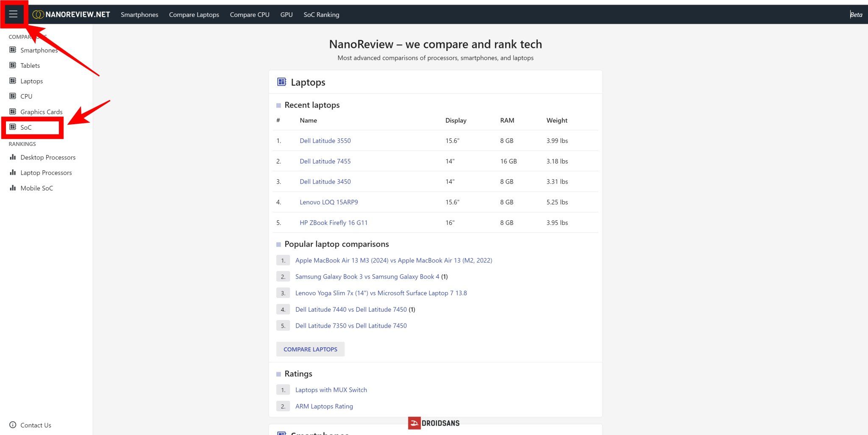Open ARM Laptops Rating link
Screen dimensions: 868x435
(324, 406)
